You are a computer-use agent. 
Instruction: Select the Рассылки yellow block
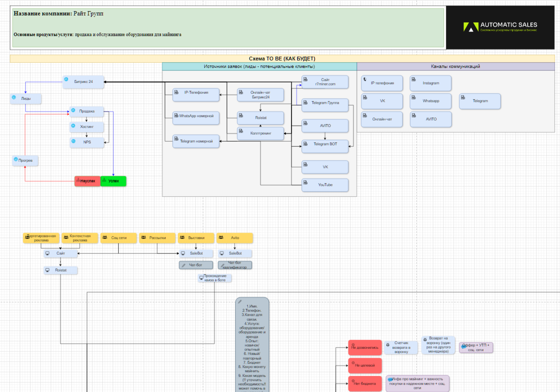(x=157, y=238)
